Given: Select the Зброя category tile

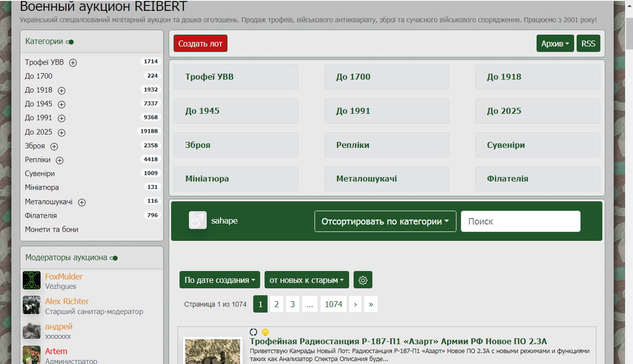Looking at the screenshot, I should click(x=236, y=145).
